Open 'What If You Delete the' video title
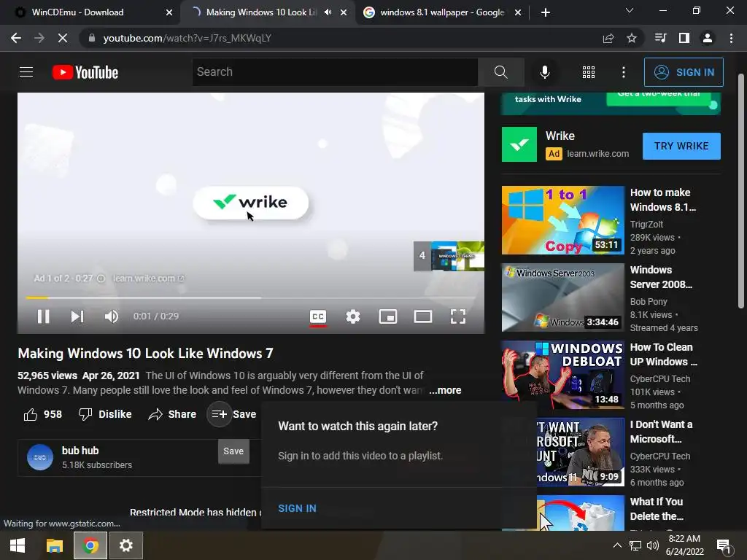 pos(657,508)
